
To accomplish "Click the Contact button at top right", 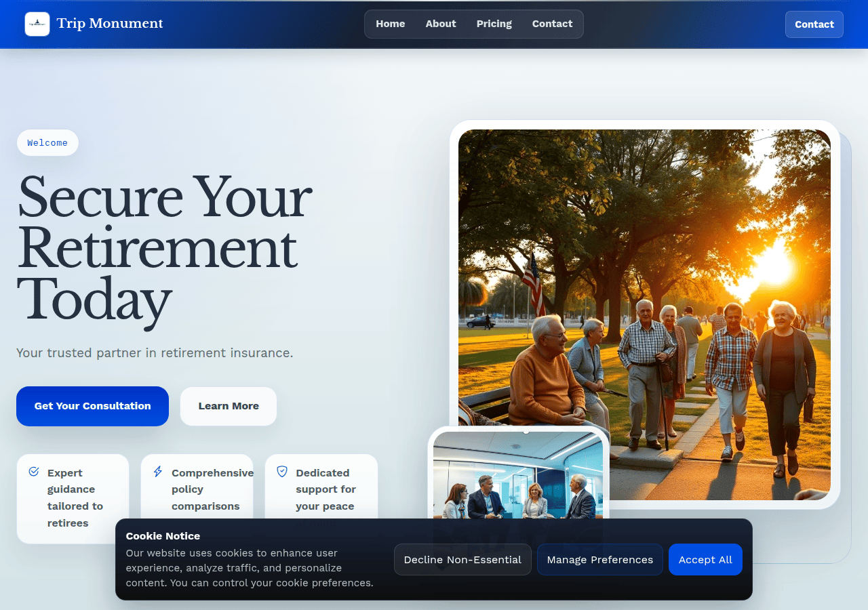I will click(814, 24).
